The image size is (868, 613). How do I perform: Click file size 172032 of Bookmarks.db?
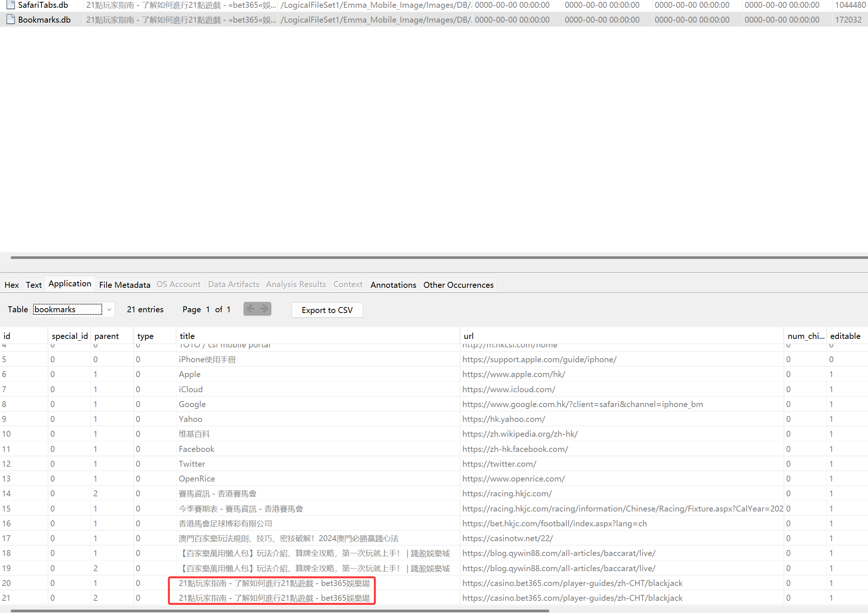(848, 20)
